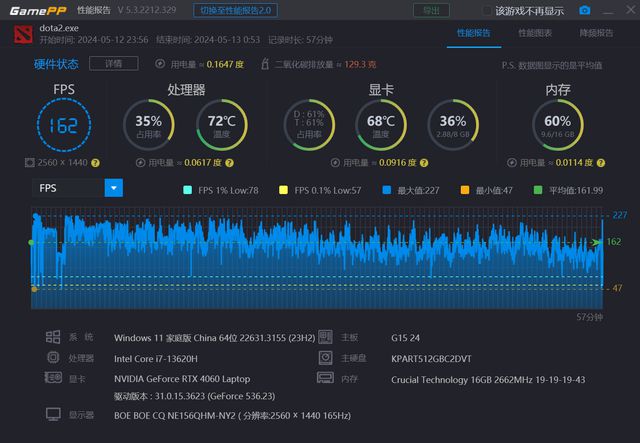Click the 切换至性能报告2.0 button

(x=235, y=11)
